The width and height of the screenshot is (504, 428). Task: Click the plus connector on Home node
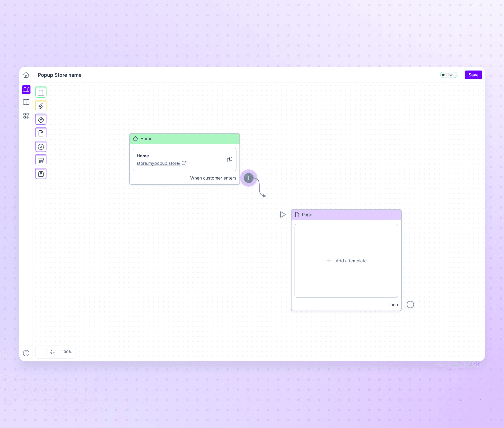(249, 178)
